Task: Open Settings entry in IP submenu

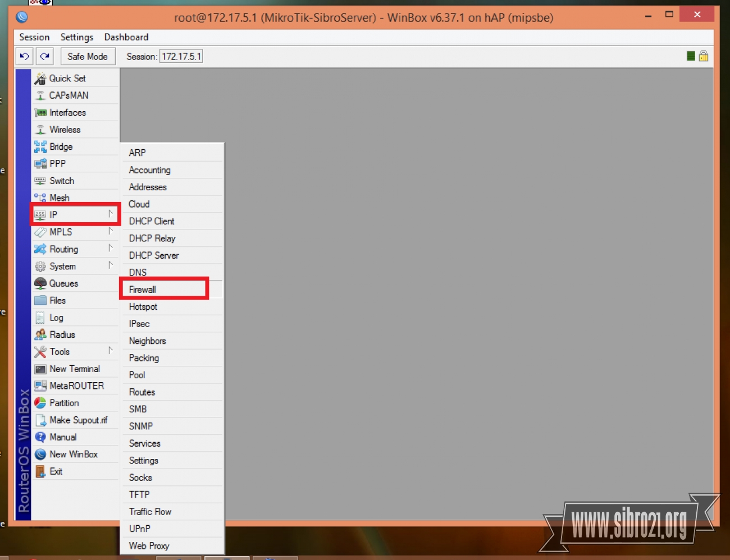Action: 172,461
